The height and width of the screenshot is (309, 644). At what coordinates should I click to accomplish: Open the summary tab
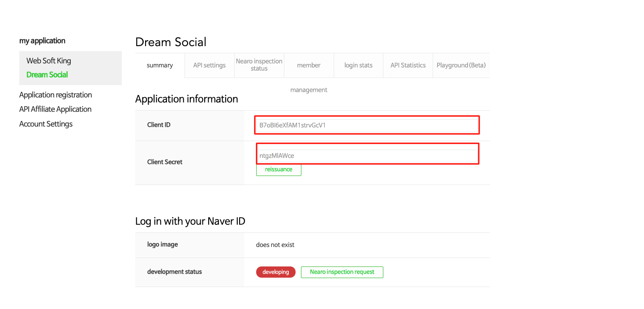tap(160, 65)
